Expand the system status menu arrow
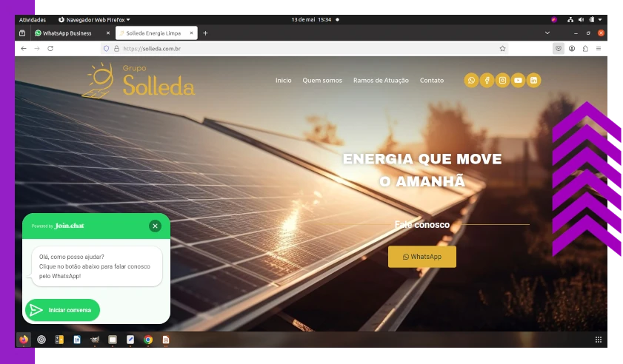Screen dimensions: 623x364 (x=600, y=19)
